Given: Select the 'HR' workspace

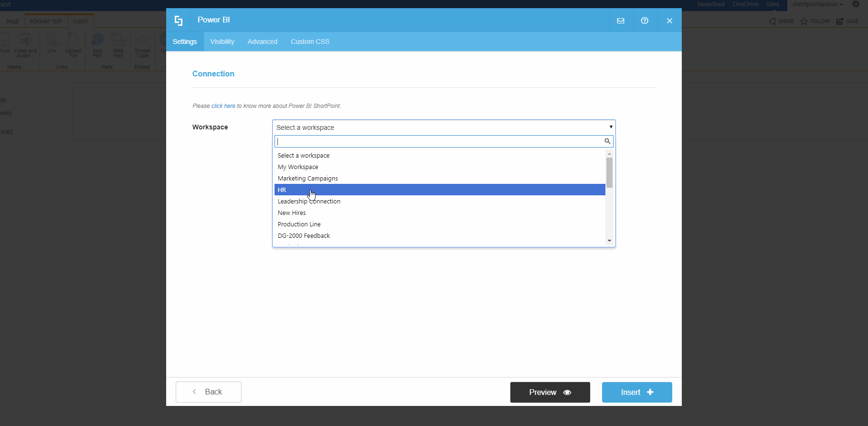Looking at the screenshot, I should pyautogui.click(x=440, y=190).
